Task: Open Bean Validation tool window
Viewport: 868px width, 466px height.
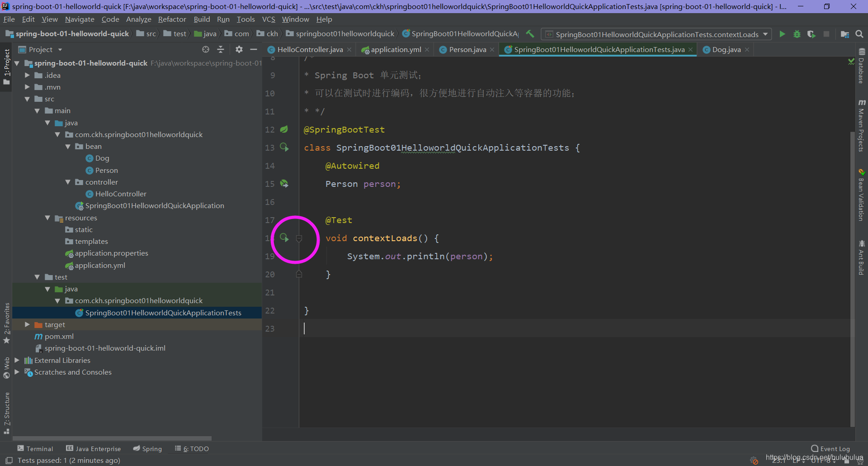Action: (862, 195)
